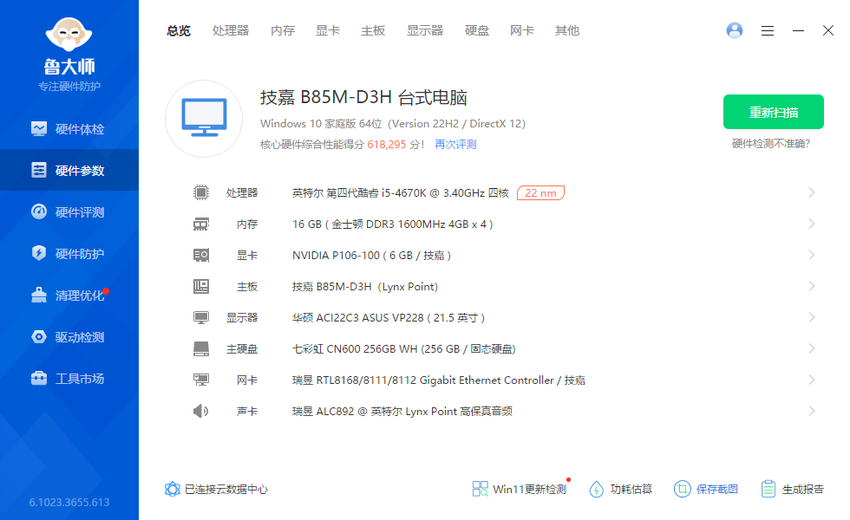This screenshot has width=850, height=520.
Task: Open 驱动检测 sidebar item
Action: click(x=69, y=337)
